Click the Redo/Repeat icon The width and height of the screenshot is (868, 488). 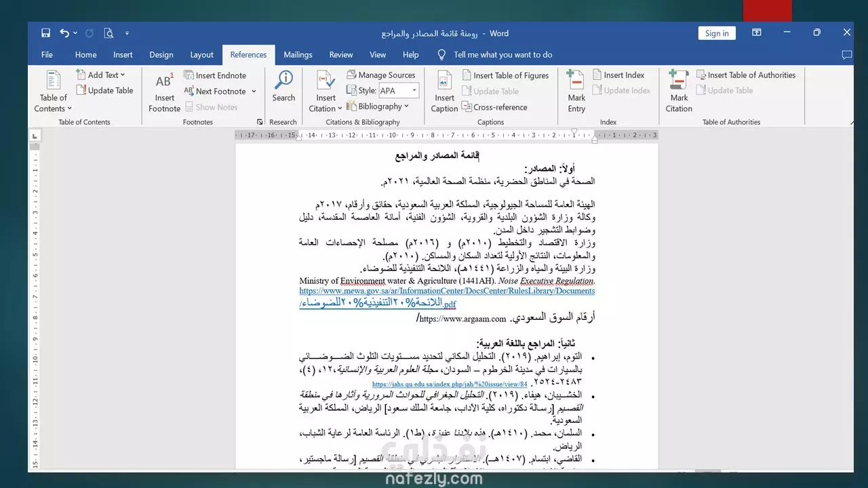[x=90, y=33]
